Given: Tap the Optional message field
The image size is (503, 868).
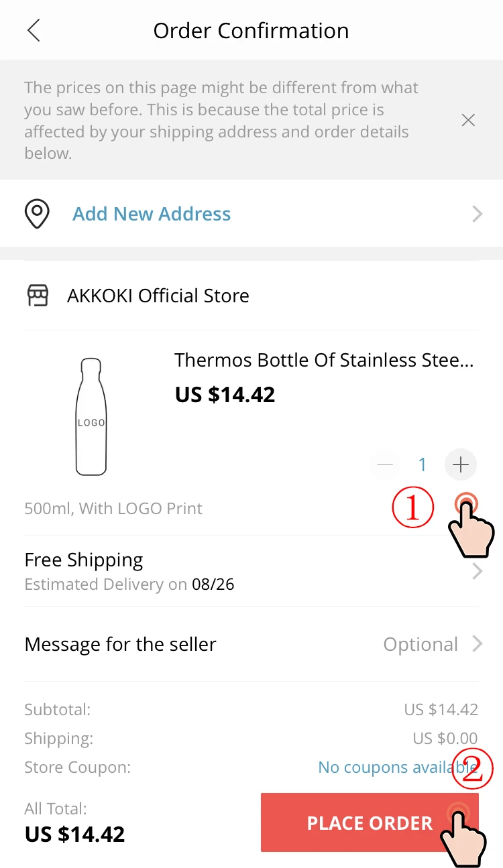Looking at the screenshot, I should 421,644.
